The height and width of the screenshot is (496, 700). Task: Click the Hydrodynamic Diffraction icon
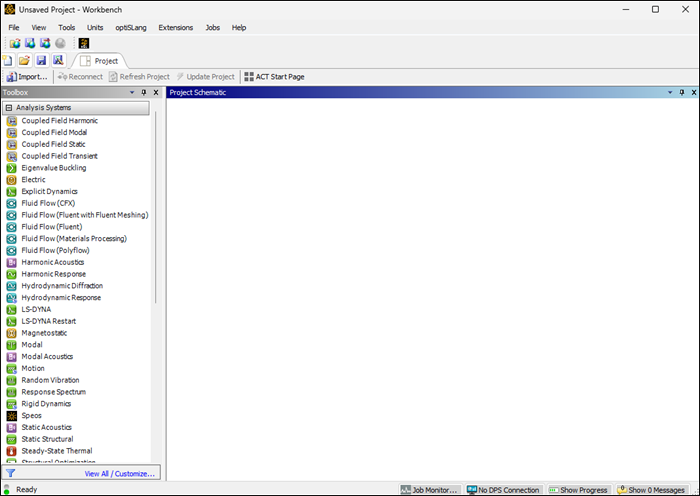(x=12, y=286)
